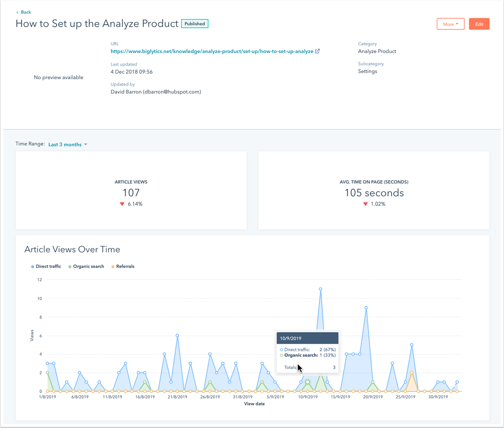Open the external link icon beside the URL
Viewport: 504px width, 428px height.
[x=318, y=51]
